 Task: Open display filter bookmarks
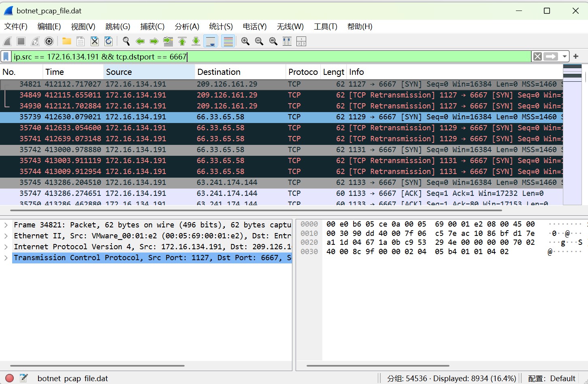(6, 57)
